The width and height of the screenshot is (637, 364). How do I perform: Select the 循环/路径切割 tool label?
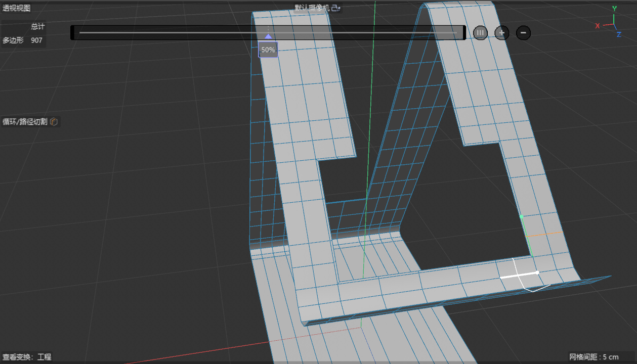[25, 122]
